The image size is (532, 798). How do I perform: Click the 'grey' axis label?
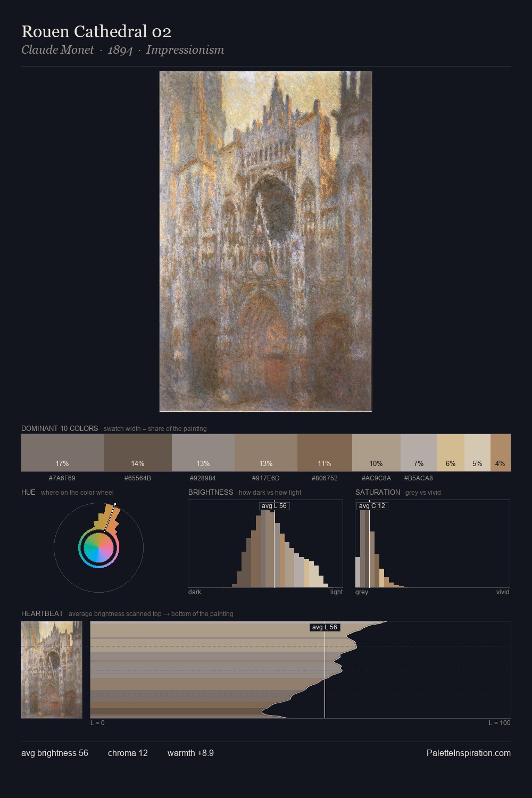(362, 592)
